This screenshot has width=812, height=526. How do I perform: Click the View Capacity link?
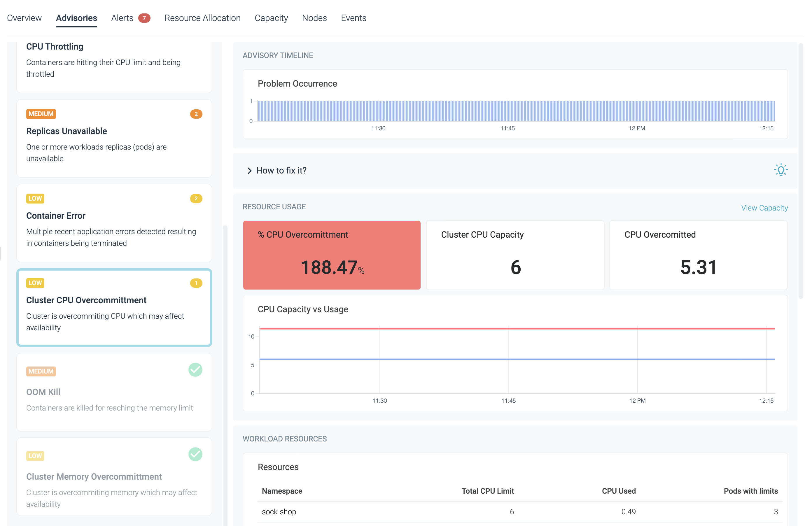(764, 208)
